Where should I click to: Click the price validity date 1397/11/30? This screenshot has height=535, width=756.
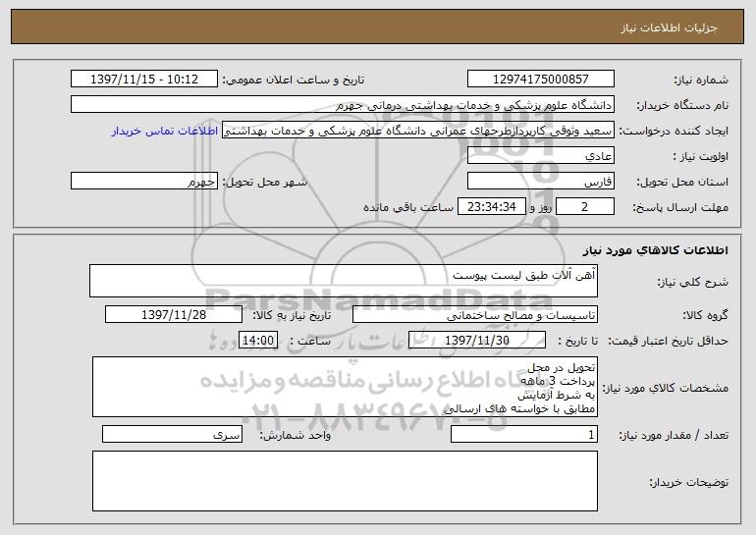477,341
